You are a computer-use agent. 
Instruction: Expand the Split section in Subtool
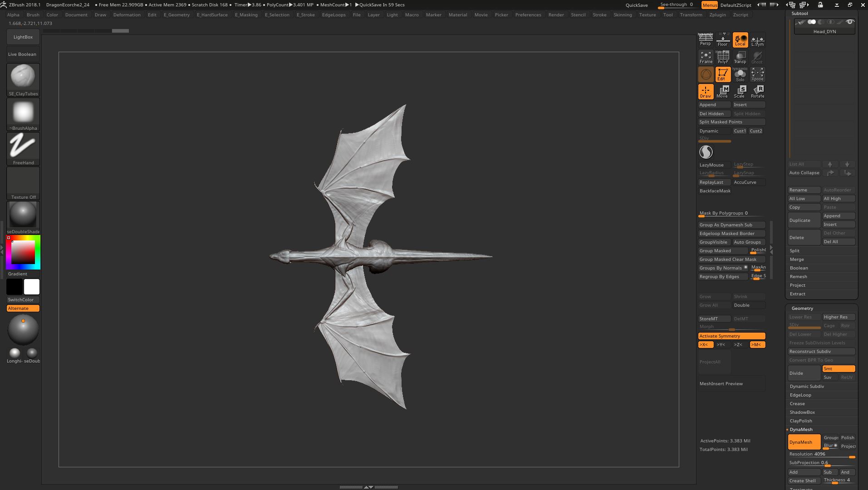pyautogui.click(x=794, y=251)
